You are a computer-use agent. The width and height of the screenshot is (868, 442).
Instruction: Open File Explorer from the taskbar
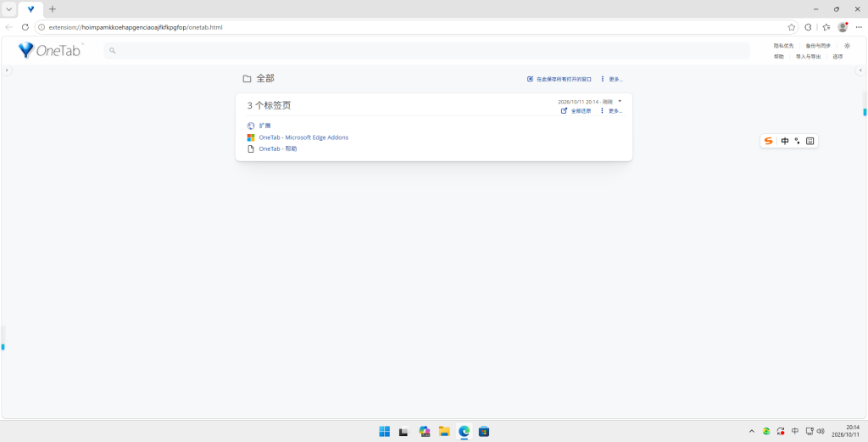tap(444, 432)
